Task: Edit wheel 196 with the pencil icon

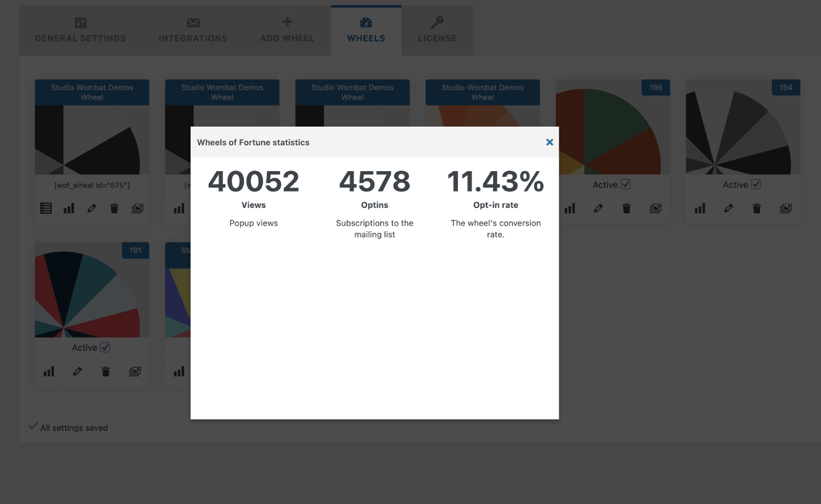Action: (x=598, y=208)
